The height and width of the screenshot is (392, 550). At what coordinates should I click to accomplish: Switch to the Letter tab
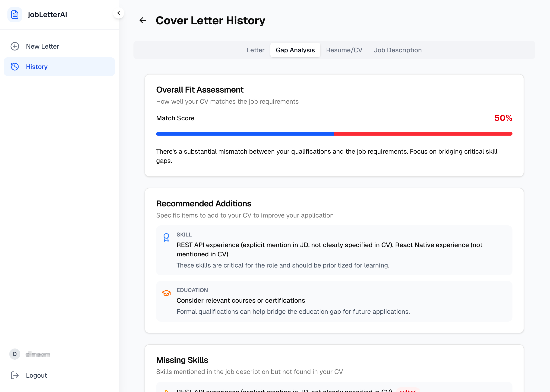256,50
